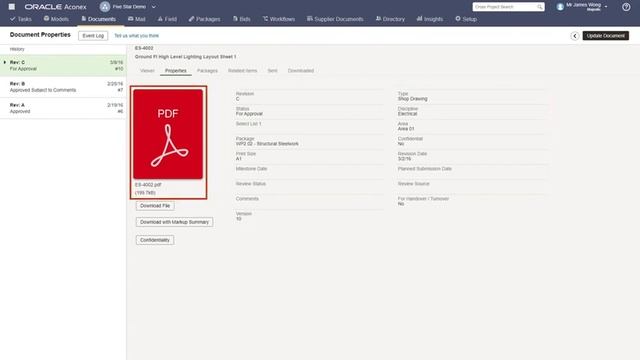Image resolution: width=640 pixels, height=360 pixels.
Task: Click the Event Log button
Action: pos(93,36)
